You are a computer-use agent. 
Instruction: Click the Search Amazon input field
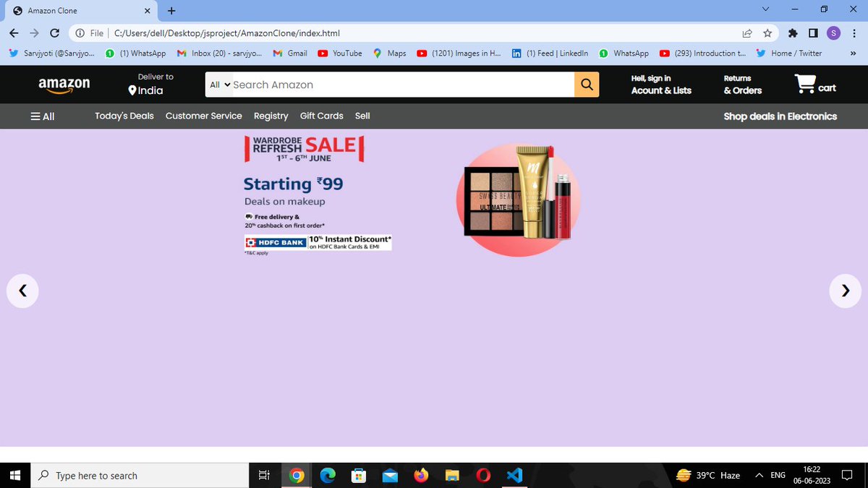click(x=402, y=85)
